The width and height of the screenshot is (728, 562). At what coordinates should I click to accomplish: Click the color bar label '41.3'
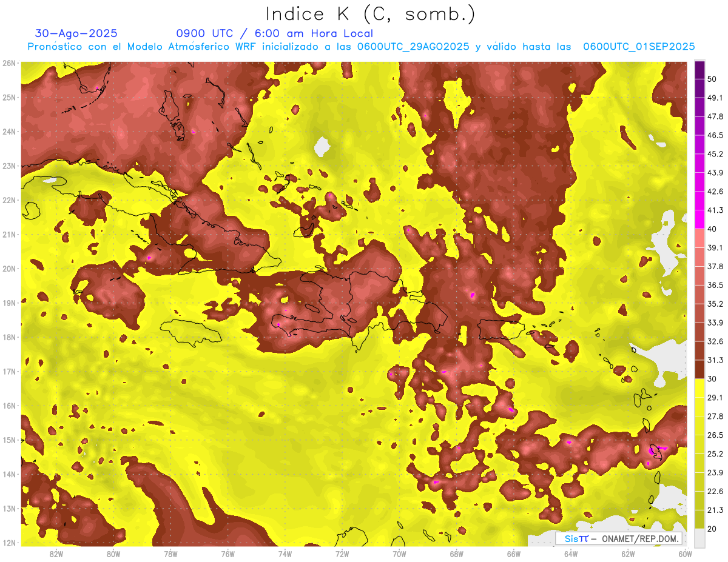pos(715,210)
